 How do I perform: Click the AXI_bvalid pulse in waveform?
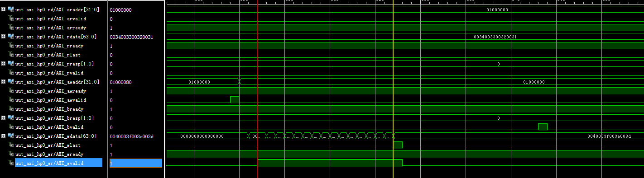(543, 126)
